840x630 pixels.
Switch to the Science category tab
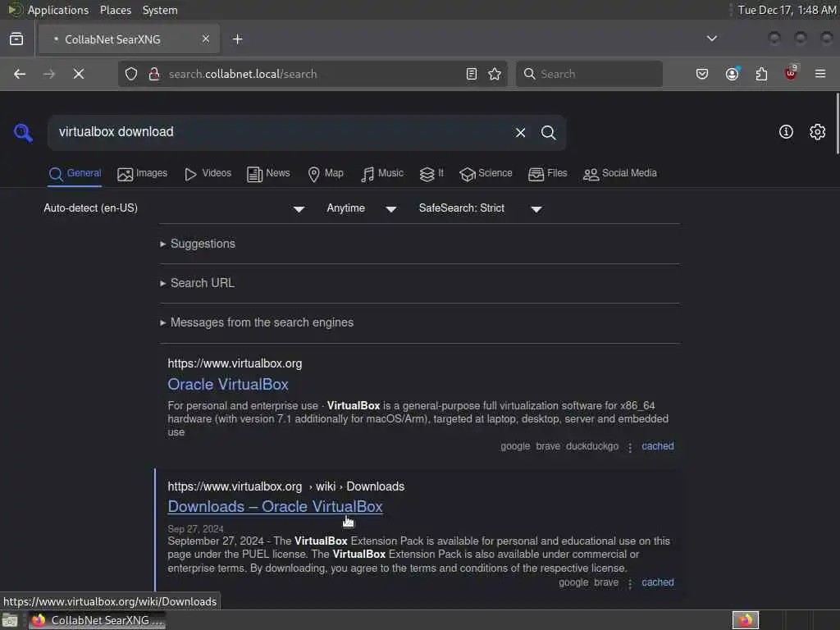(486, 174)
